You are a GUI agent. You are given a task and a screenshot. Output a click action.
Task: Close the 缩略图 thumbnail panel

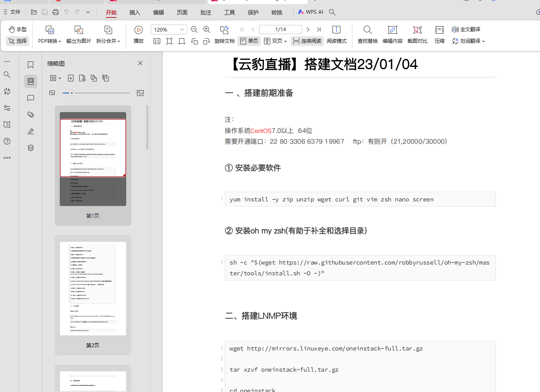click(140, 63)
